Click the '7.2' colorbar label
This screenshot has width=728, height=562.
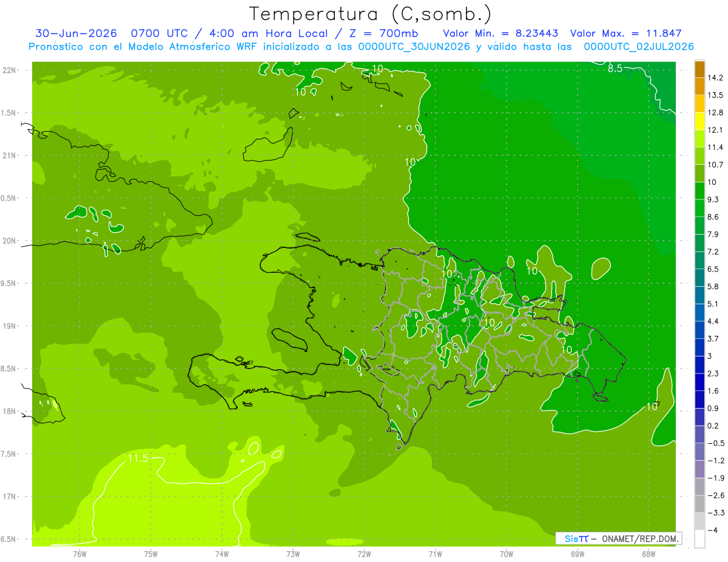tap(714, 252)
